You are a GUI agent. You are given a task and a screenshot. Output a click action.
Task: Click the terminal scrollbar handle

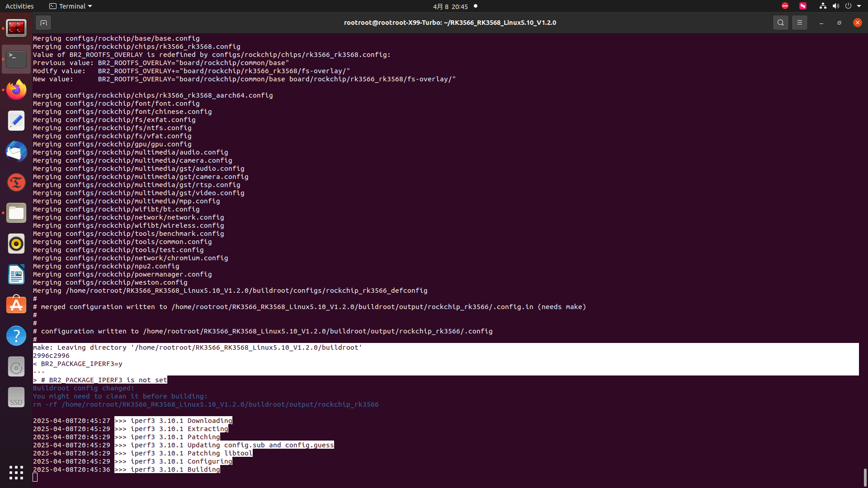865,477
